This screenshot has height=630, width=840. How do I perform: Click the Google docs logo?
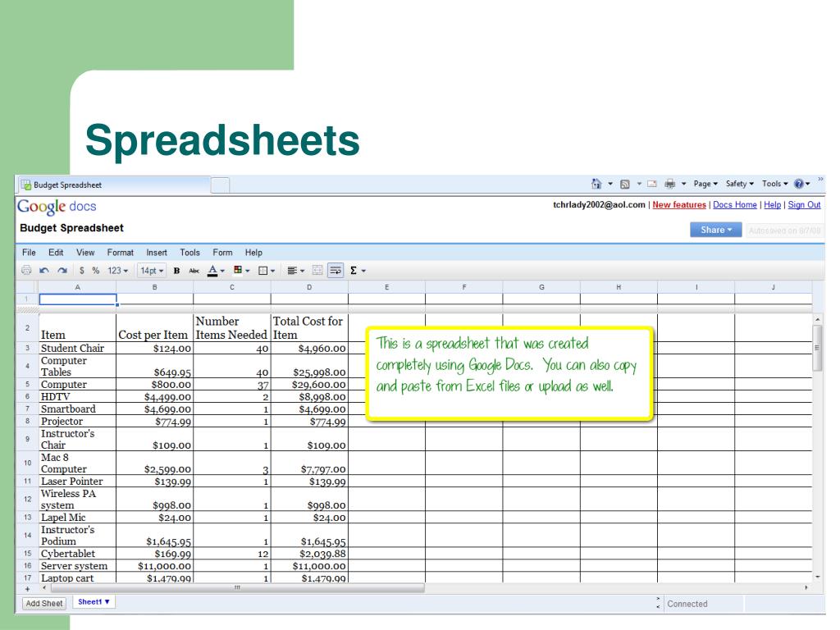click(x=57, y=207)
